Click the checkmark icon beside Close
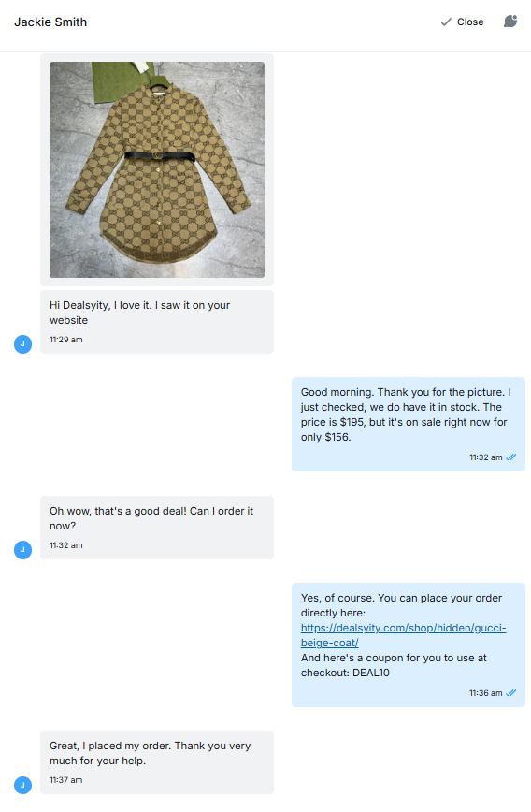 446,22
